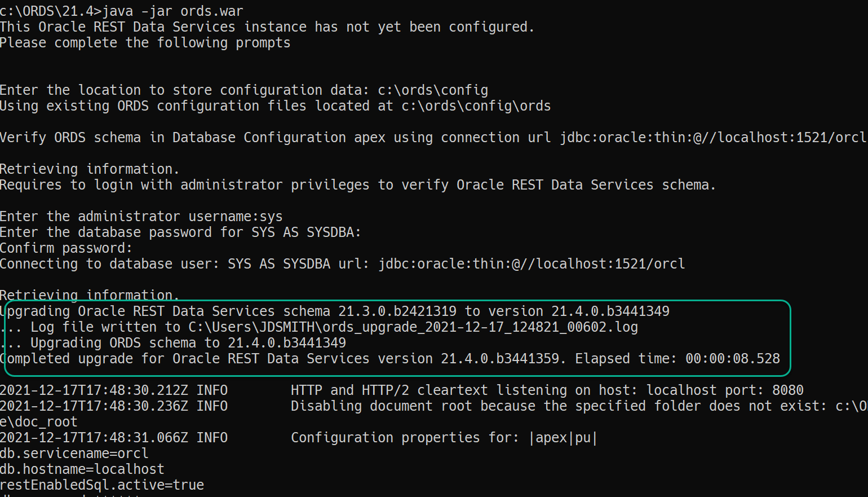Click the jdbc connection url in Verify ORDS line
Image resolution: width=868 pixels, height=497 pixels.
[712, 138]
